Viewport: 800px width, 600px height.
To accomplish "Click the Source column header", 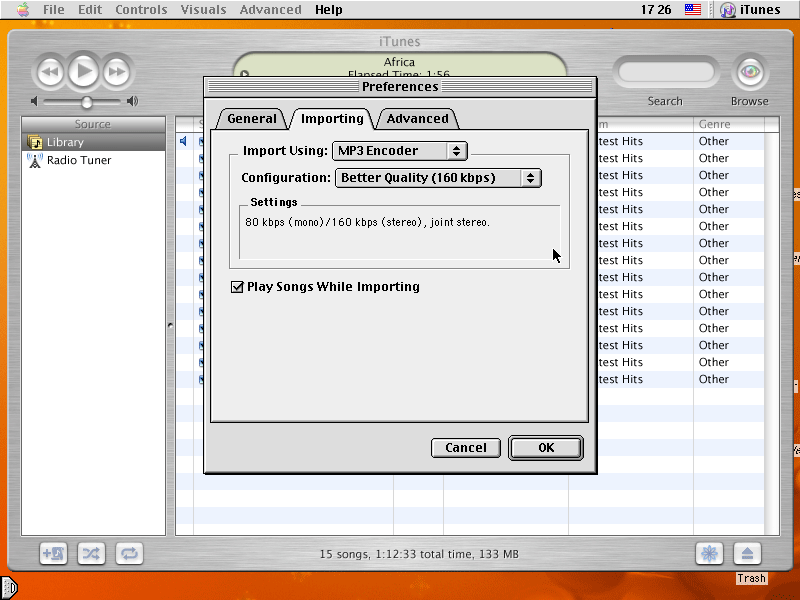I will [x=93, y=124].
